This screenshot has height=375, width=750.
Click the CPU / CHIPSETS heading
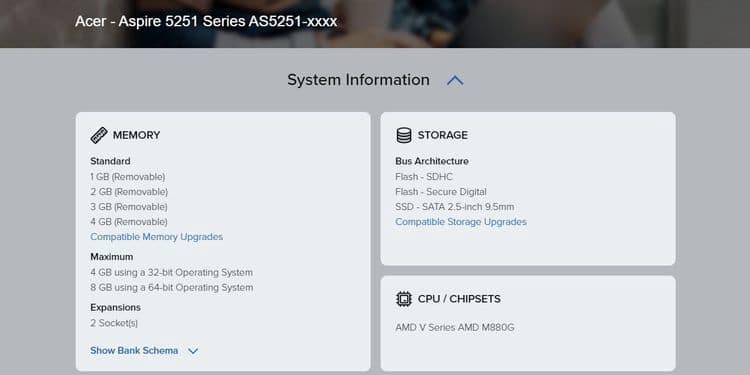point(459,299)
